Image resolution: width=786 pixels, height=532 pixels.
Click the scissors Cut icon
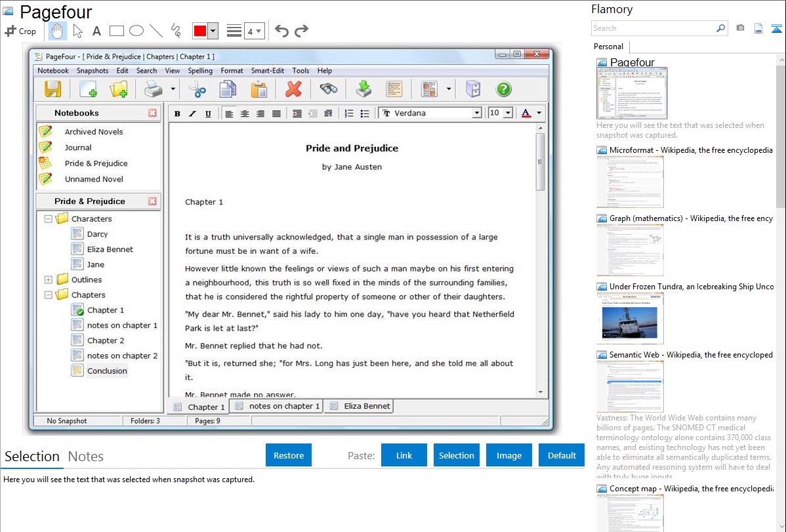click(197, 89)
